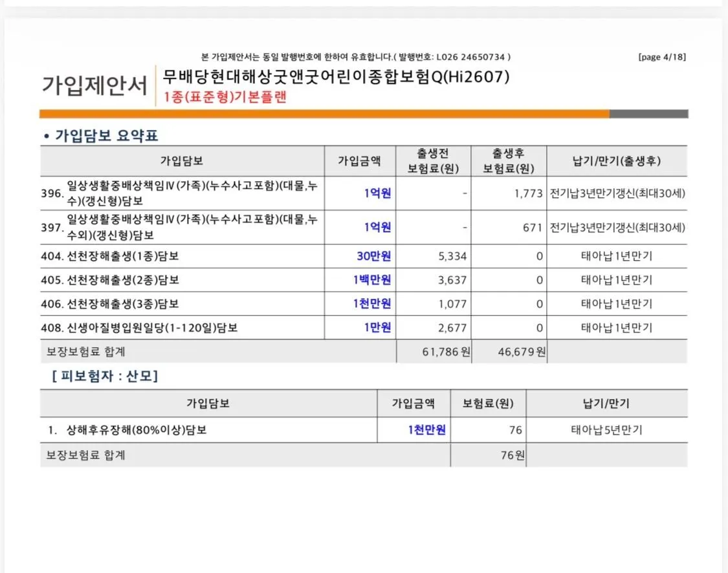Click '전기납3년만기갱신(최대30세)' term in row 396

(617, 193)
